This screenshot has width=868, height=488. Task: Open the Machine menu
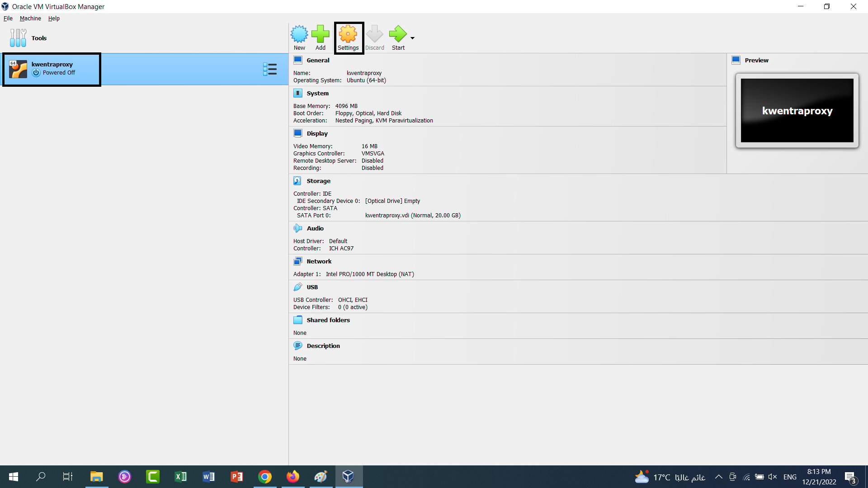[x=30, y=19]
